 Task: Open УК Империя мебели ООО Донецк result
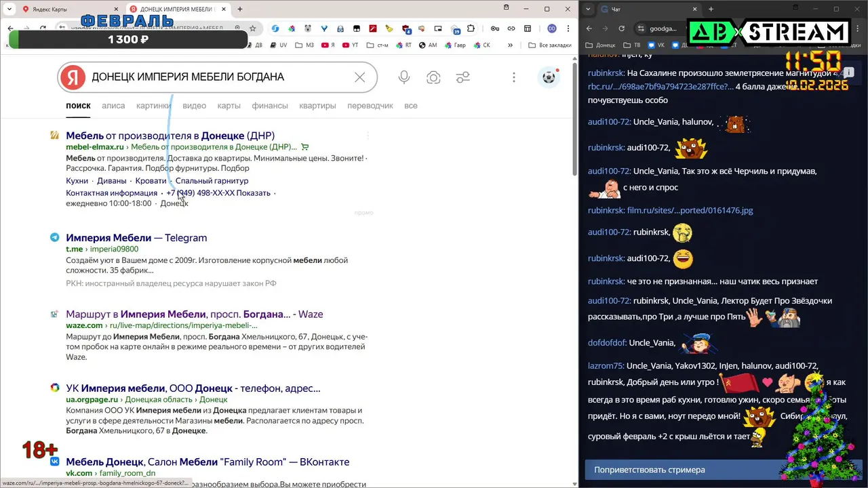[193, 389]
